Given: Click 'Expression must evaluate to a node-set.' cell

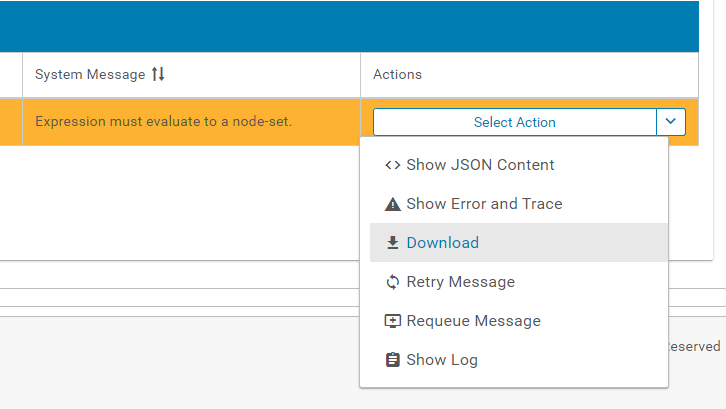Looking at the screenshot, I should 191,122.
